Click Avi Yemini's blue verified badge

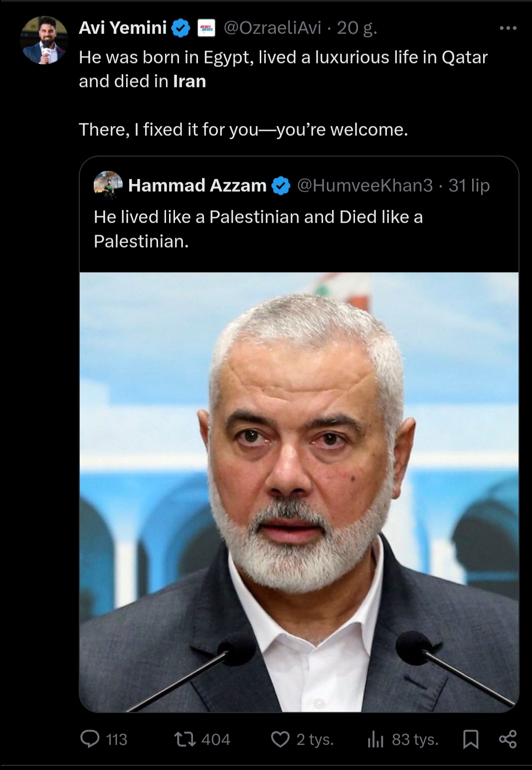[x=180, y=28]
